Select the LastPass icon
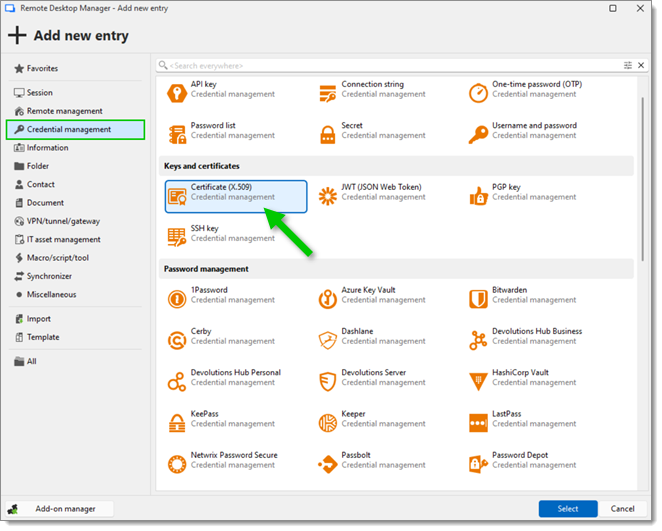The height and width of the screenshot is (531, 662). [x=478, y=423]
